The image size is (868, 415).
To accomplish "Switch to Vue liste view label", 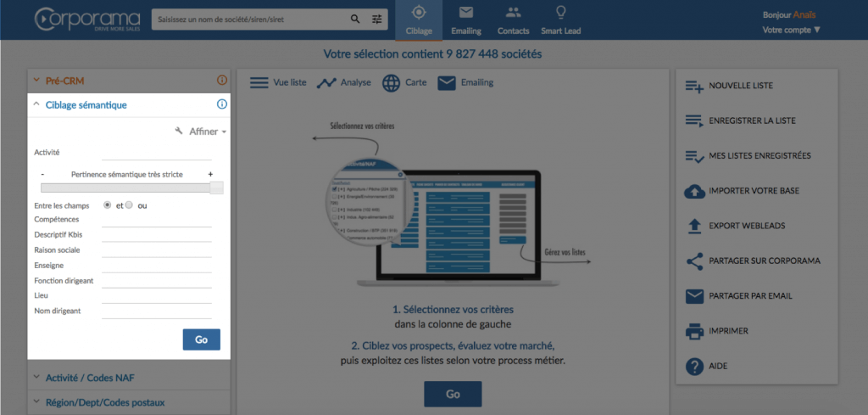I will [x=290, y=82].
